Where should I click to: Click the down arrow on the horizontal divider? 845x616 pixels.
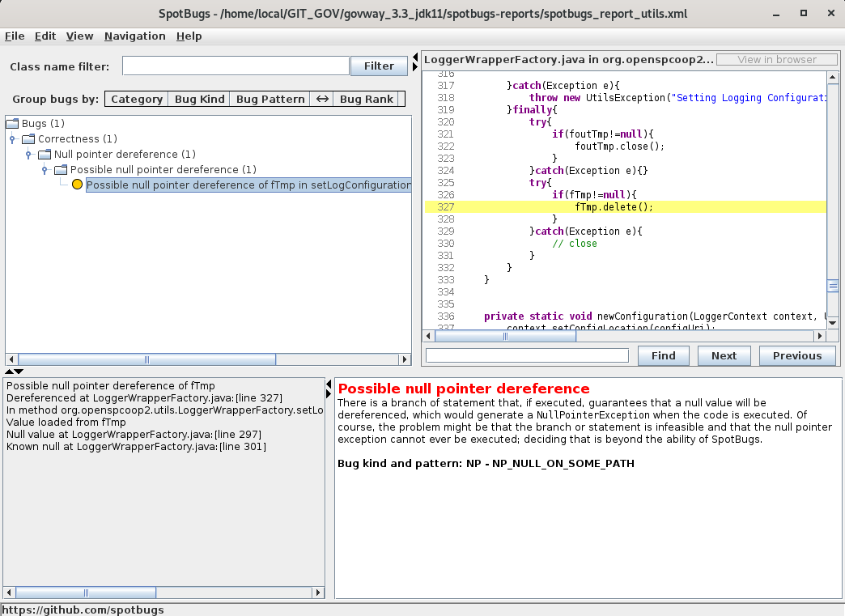coord(19,372)
